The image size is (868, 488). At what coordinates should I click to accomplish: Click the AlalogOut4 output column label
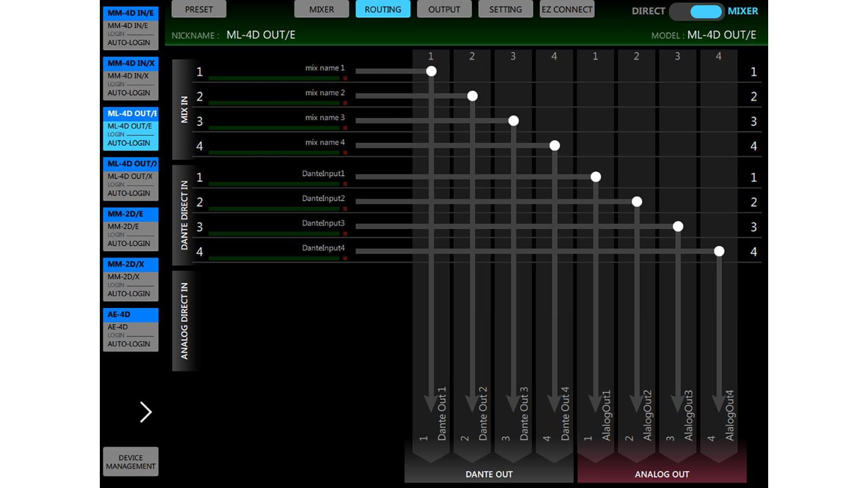(x=730, y=415)
